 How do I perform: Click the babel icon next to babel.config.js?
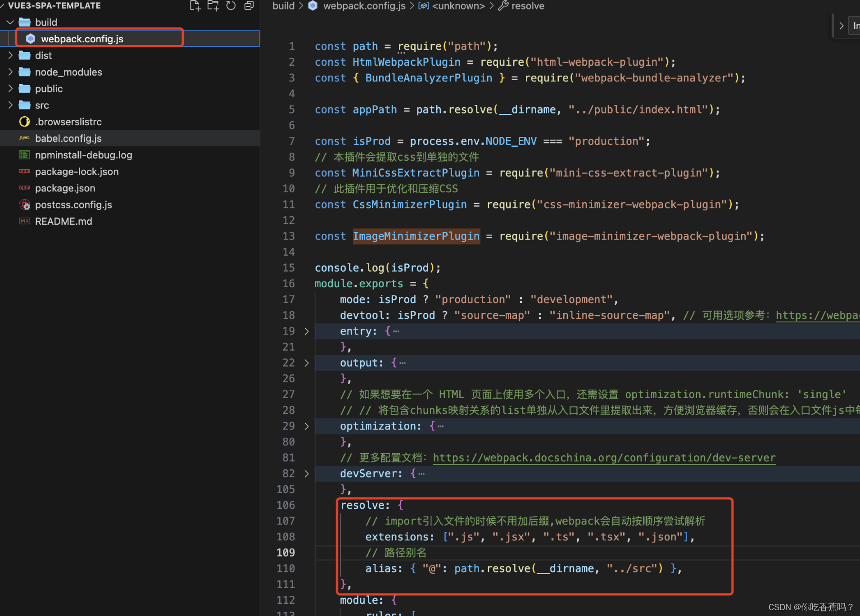25,138
